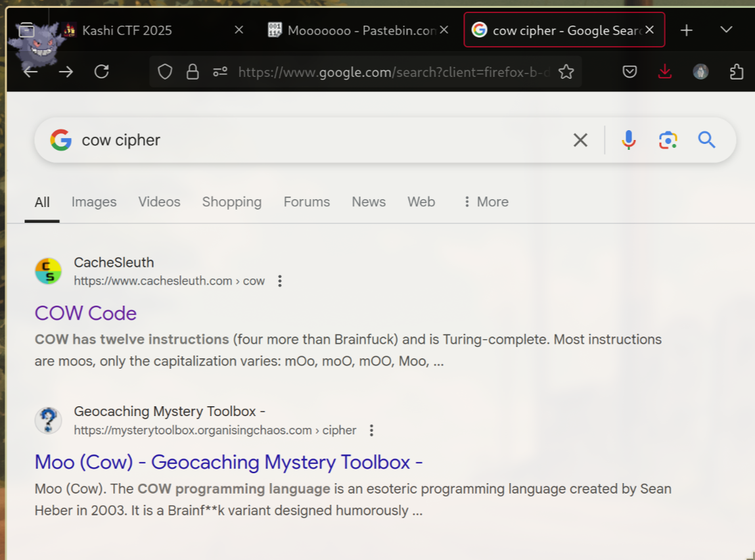This screenshot has width=755, height=560.
Task: Open the tracking protection shield icon
Action: (x=165, y=72)
